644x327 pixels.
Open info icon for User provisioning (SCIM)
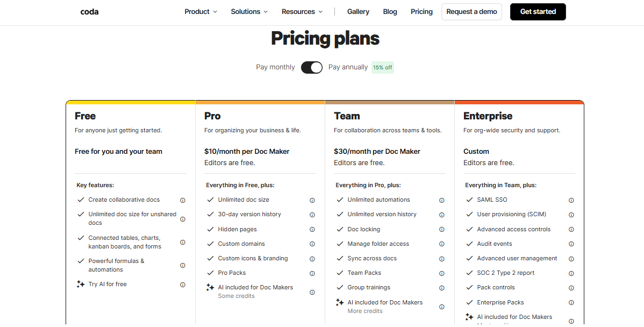[571, 215]
